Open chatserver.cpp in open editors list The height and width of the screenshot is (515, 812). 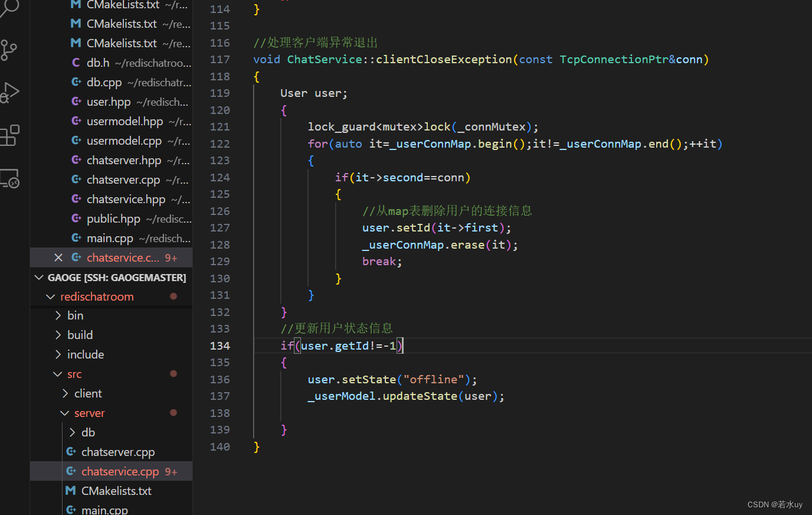click(x=111, y=180)
